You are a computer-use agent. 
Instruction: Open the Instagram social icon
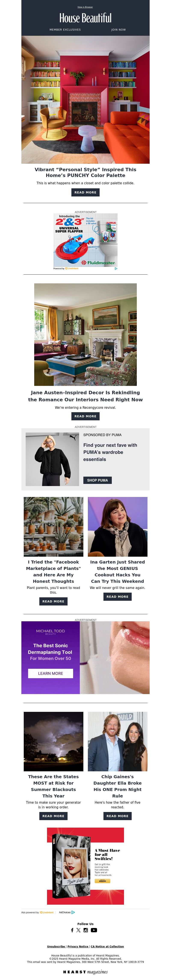click(86, 930)
